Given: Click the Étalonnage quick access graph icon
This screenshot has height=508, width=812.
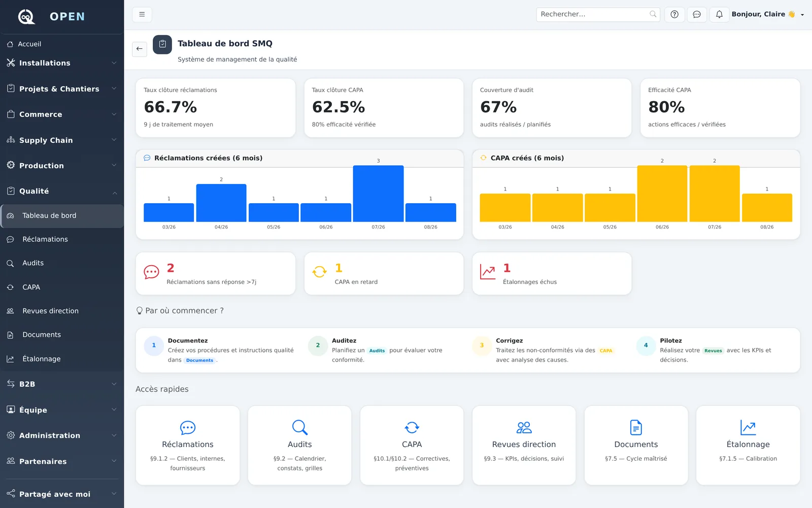Looking at the screenshot, I should tap(748, 427).
